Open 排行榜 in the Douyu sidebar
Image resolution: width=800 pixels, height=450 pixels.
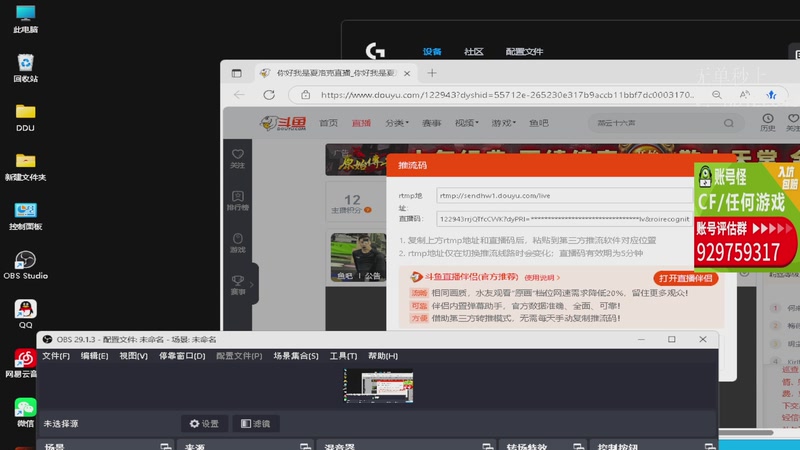238,201
